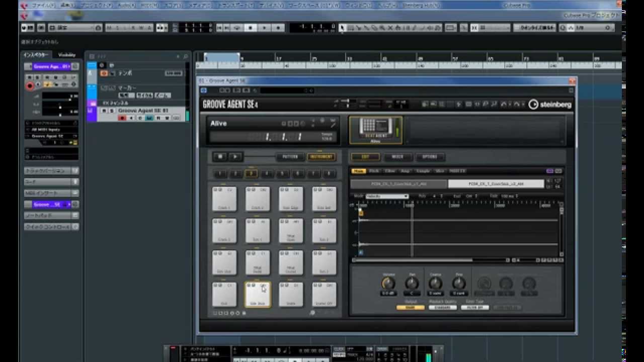
Task: Click the Undo arrow in Groove Agent toolbar
Action: [x=504, y=105]
